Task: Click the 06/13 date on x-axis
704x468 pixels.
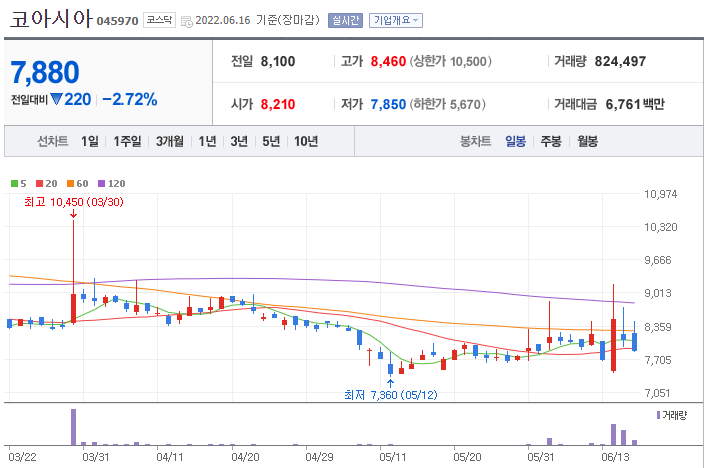Action: pyautogui.click(x=615, y=457)
